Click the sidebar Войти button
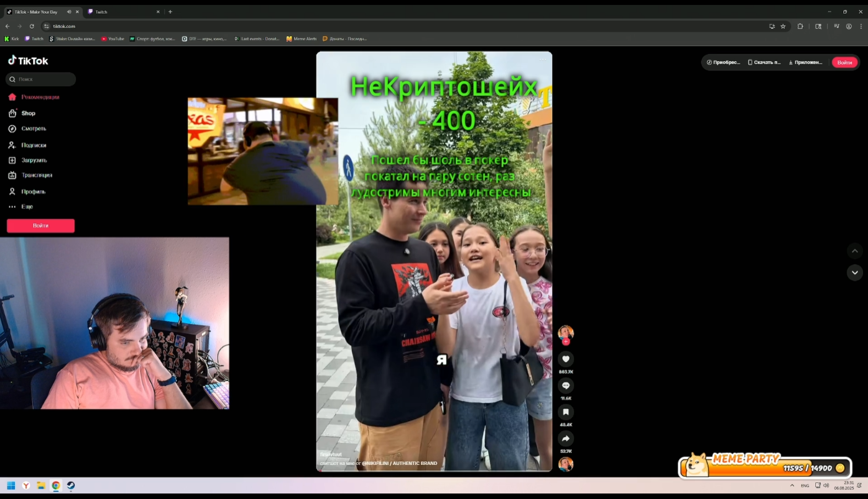Image resolution: width=868 pixels, height=499 pixels. 41,225
